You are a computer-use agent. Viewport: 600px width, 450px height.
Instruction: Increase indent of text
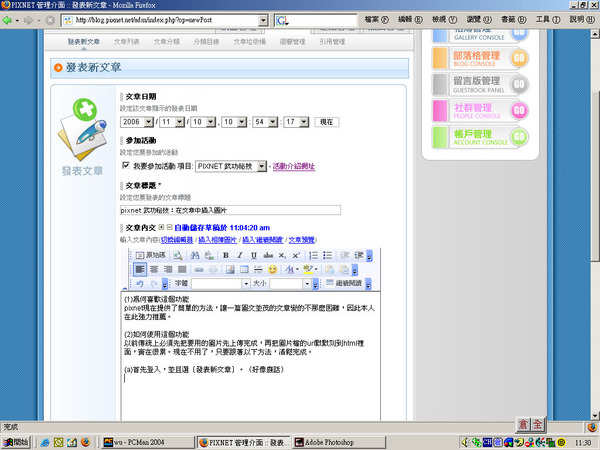click(359, 255)
